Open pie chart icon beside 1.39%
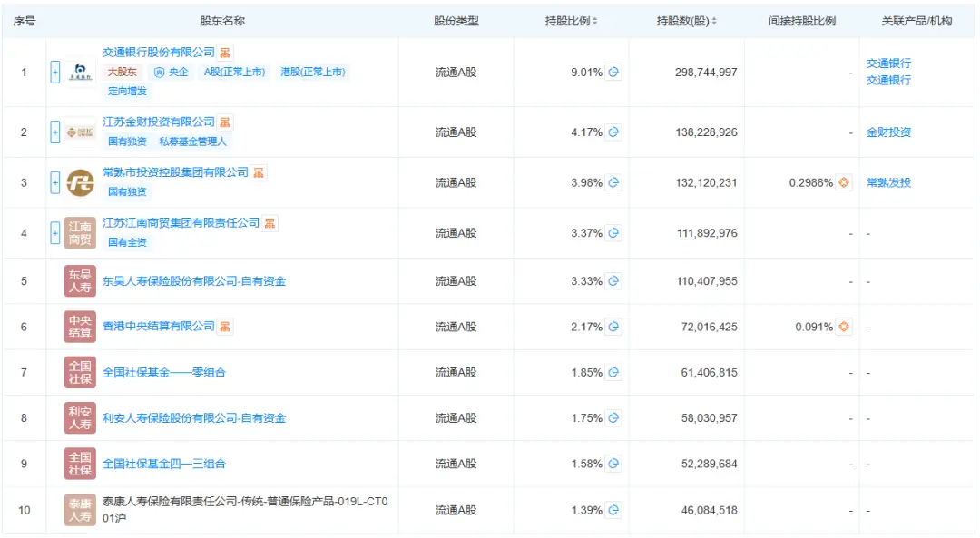This screenshot has width=980, height=538. click(x=613, y=510)
